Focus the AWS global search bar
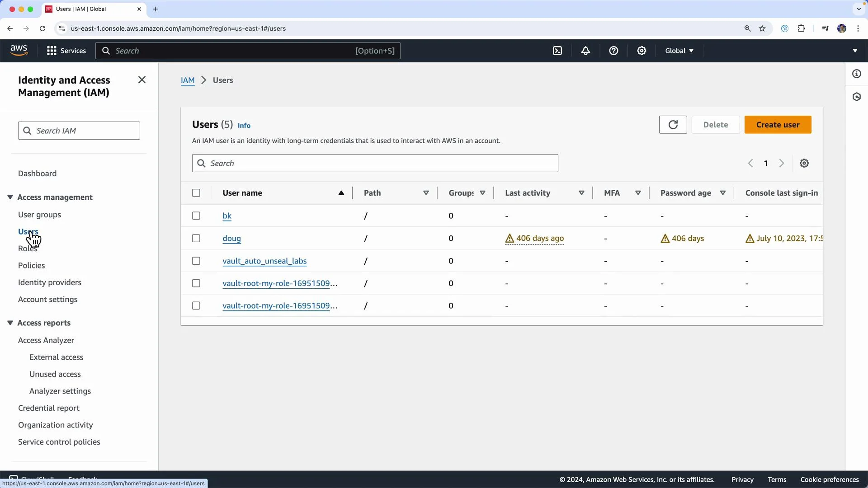868x488 pixels. tap(248, 51)
